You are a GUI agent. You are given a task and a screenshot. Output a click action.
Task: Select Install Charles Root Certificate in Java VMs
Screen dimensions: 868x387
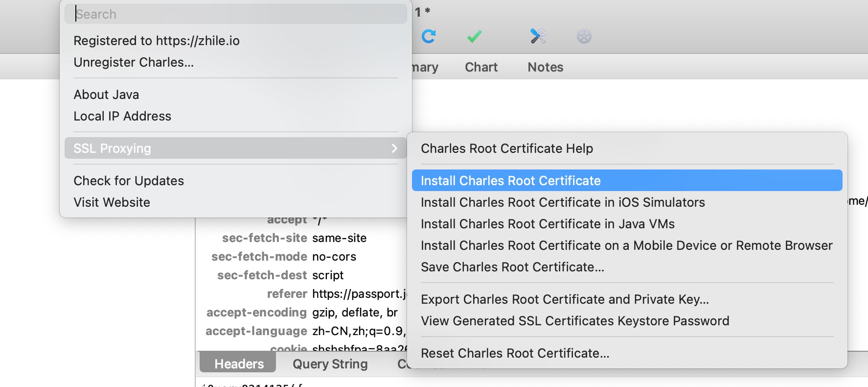(548, 224)
